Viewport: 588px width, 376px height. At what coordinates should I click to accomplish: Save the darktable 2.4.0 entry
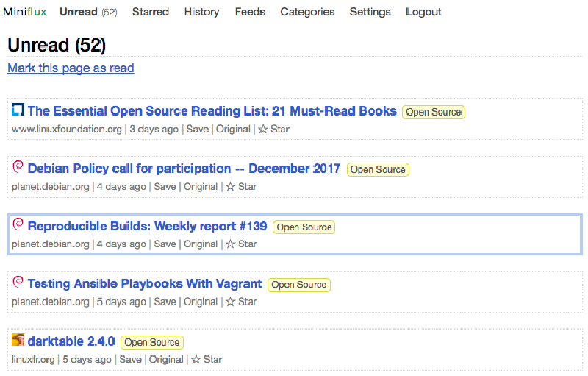(x=130, y=360)
